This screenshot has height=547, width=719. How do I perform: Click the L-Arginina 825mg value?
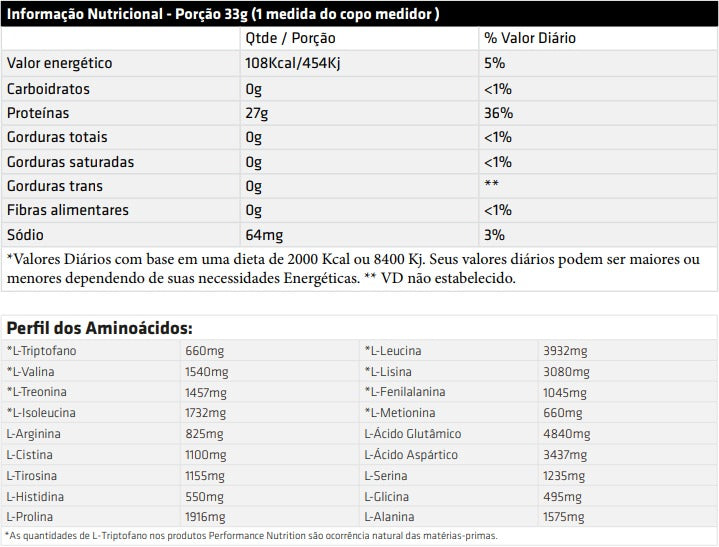tap(205, 434)
